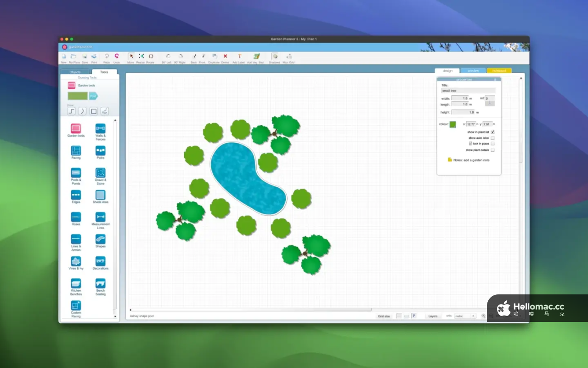Switch to the preview tab
The width and height of the screenshot is (588, 368).
[473, 71]
